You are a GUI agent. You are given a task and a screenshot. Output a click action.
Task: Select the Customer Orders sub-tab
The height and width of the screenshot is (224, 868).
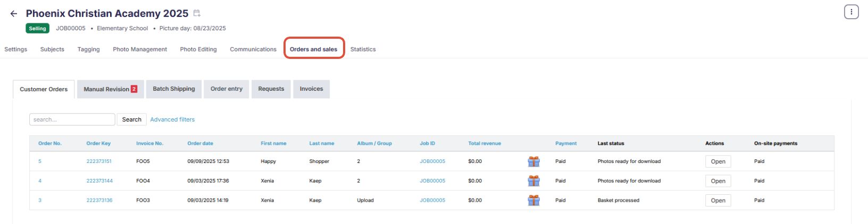click(44, 89)
